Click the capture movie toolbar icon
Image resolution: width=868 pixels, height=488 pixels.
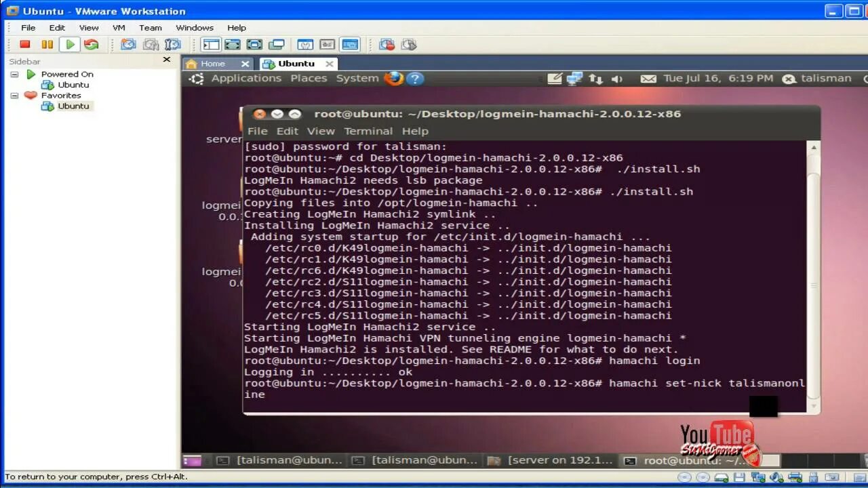pos(387,45)
